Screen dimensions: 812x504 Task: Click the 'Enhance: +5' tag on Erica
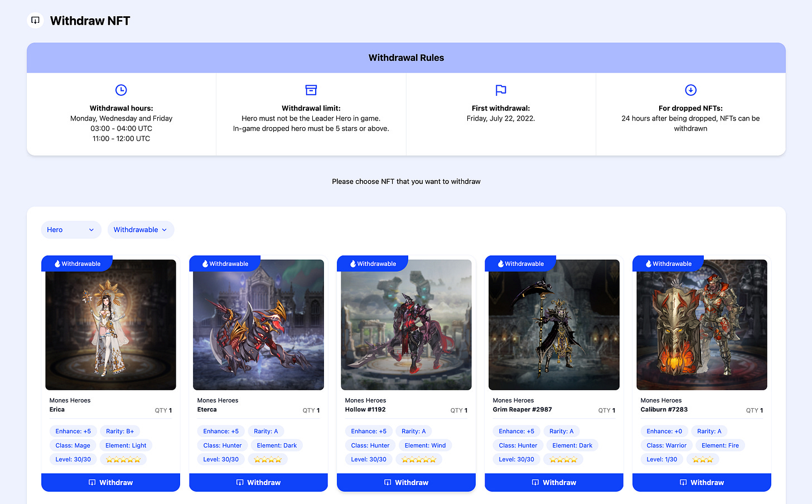coord(73,431)
